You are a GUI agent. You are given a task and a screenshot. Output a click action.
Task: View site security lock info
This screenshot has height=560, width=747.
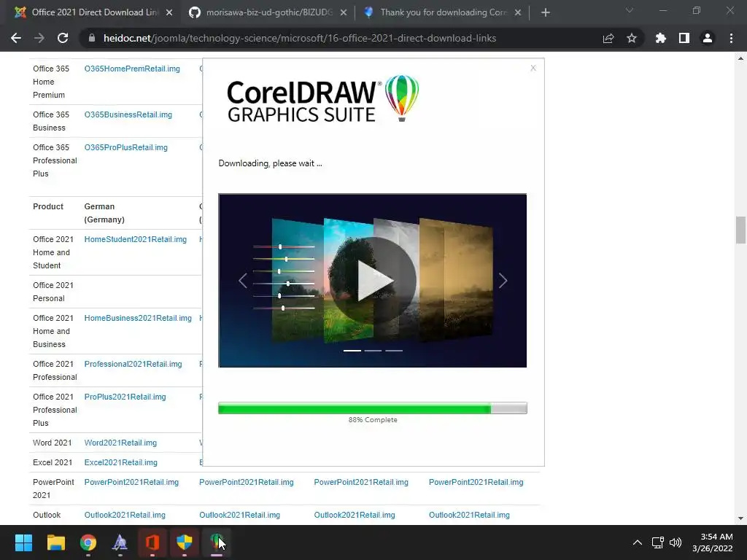[92, 38]
